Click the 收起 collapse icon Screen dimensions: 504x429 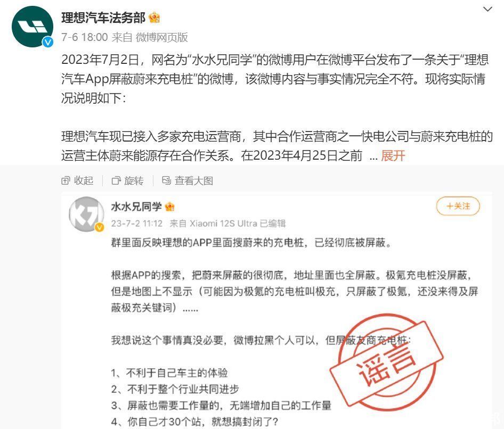pos(65,181)
